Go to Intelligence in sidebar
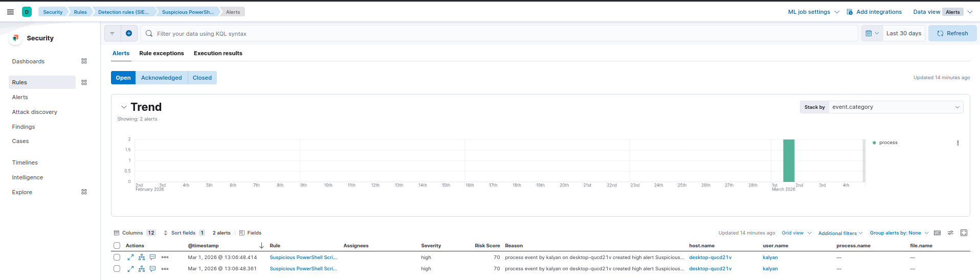 28,177
